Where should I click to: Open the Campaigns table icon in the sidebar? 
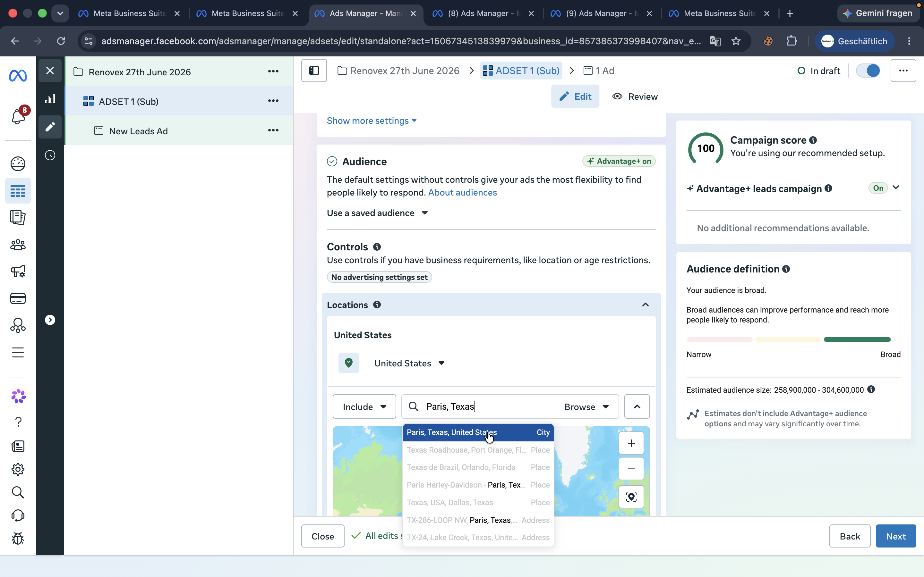pyautogui.click(x=18, y=191)
